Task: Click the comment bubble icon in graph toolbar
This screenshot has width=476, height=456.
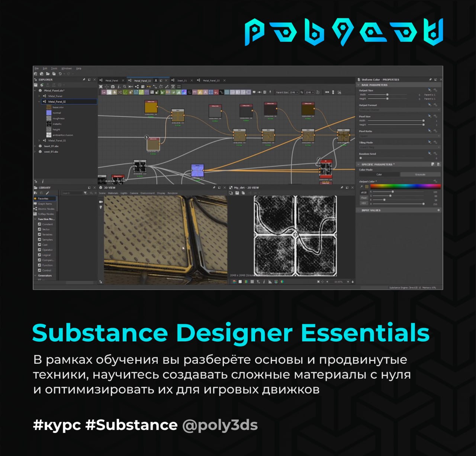Action: (x=254, y=92)
